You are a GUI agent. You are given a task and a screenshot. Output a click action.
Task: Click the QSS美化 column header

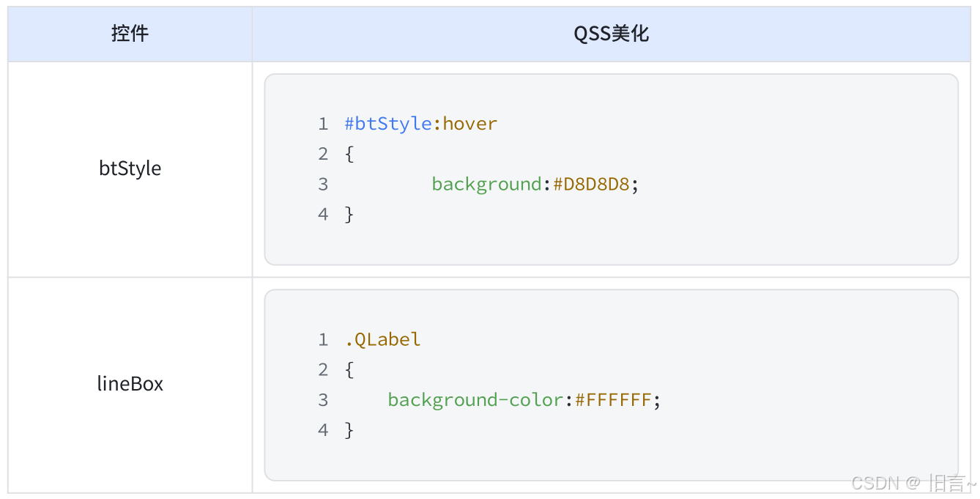click(612, 34)
